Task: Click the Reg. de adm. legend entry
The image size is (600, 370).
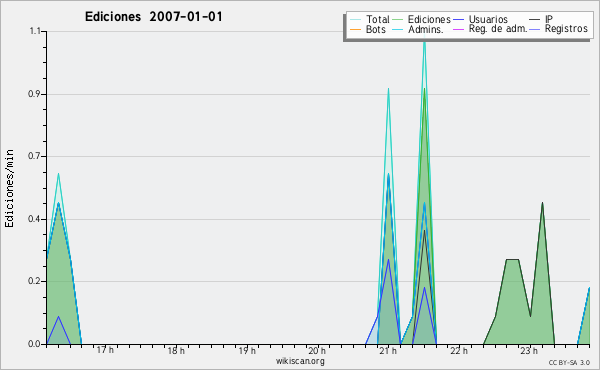Action: pos(490,29)
